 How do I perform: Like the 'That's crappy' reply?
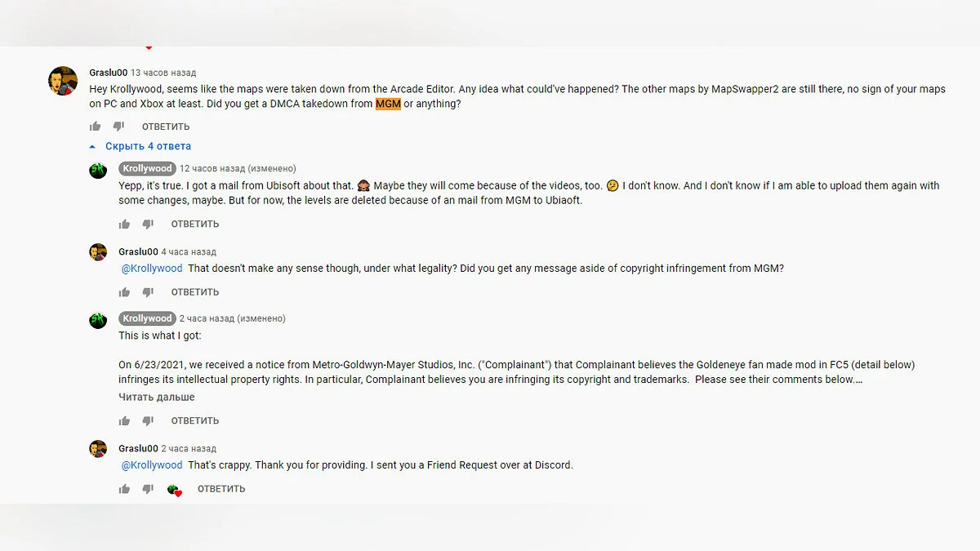pos(125,490)
